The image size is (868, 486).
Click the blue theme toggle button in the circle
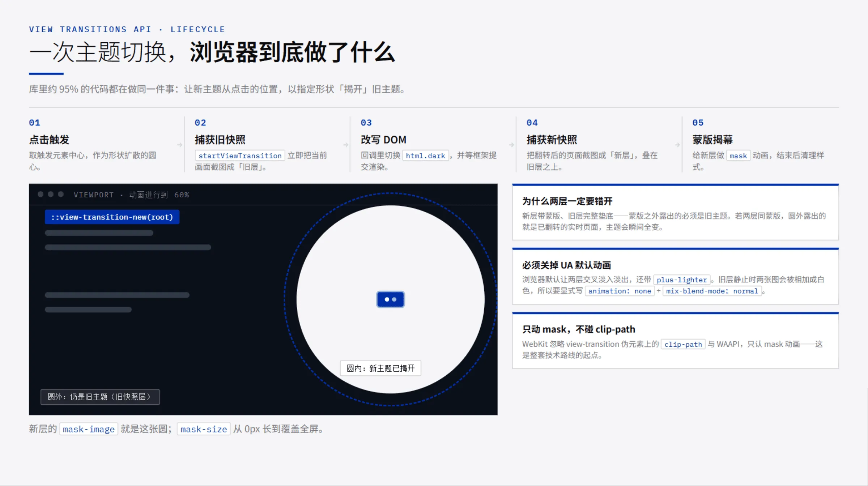(390, 299)
